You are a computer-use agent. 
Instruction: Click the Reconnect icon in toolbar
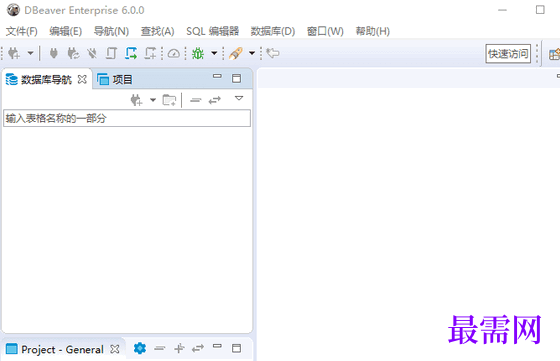(x=74, y=54)
